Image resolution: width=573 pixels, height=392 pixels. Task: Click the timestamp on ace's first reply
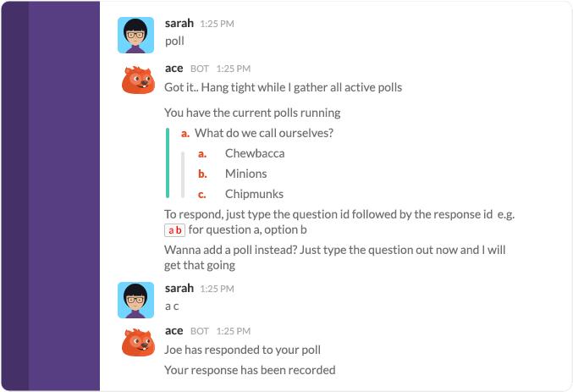click(234, 69)
